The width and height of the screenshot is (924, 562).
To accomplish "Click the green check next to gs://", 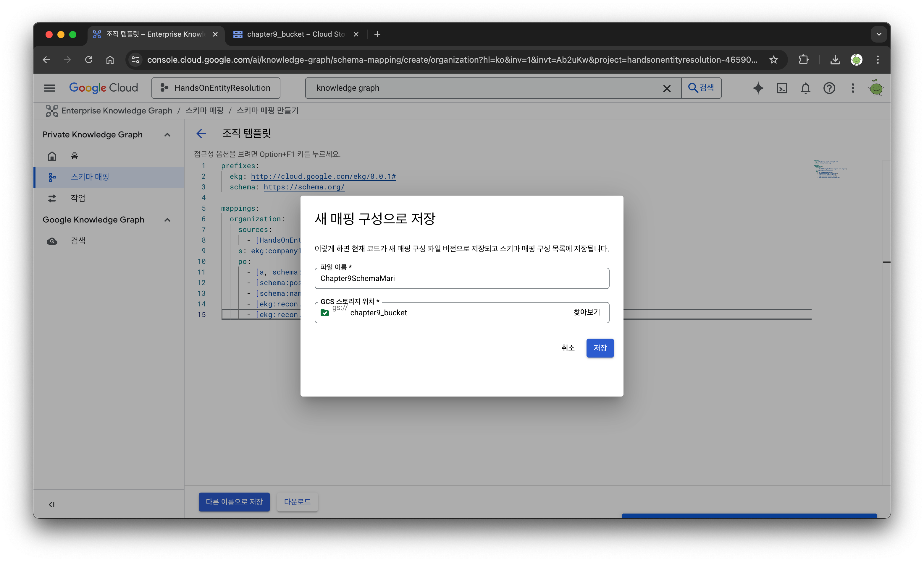I will coord(325,313).
